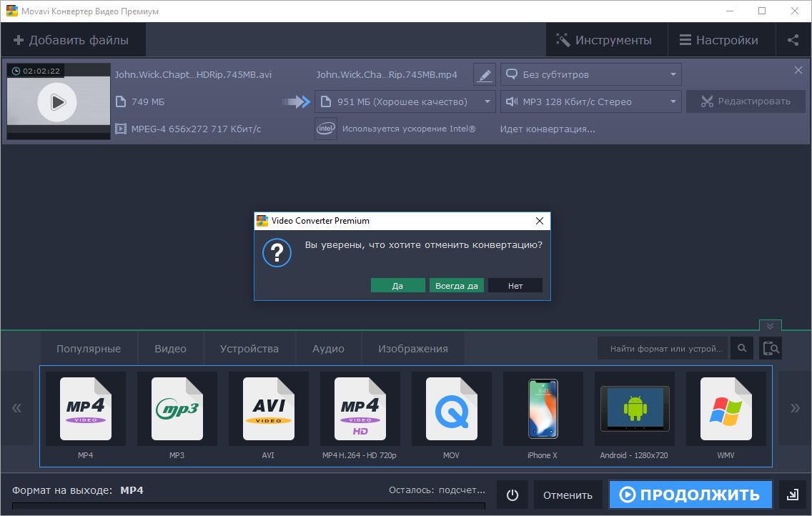812x516 pixels.
Task: Open the subtitles dropdown showing Без субтитров
Action: point(591,74)
